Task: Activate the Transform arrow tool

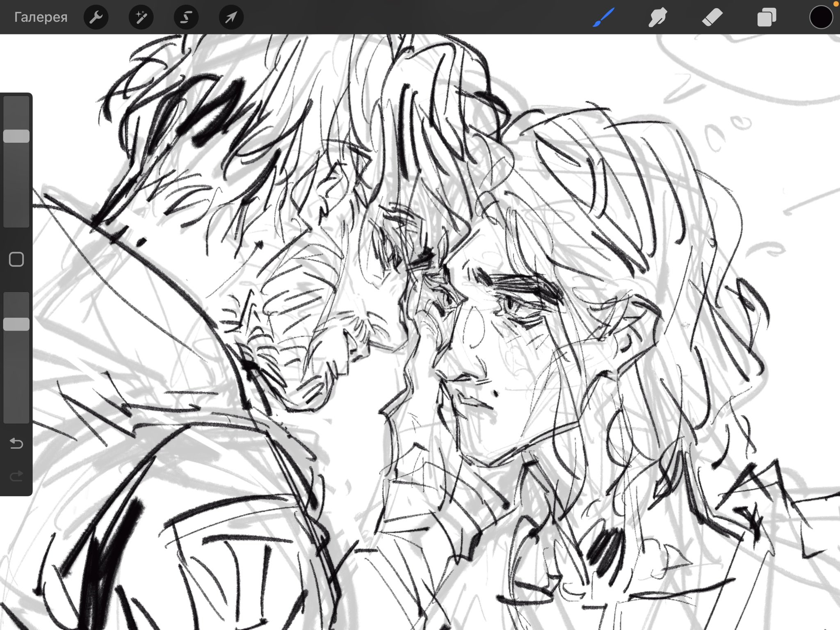Action: [x=231, y=17]
